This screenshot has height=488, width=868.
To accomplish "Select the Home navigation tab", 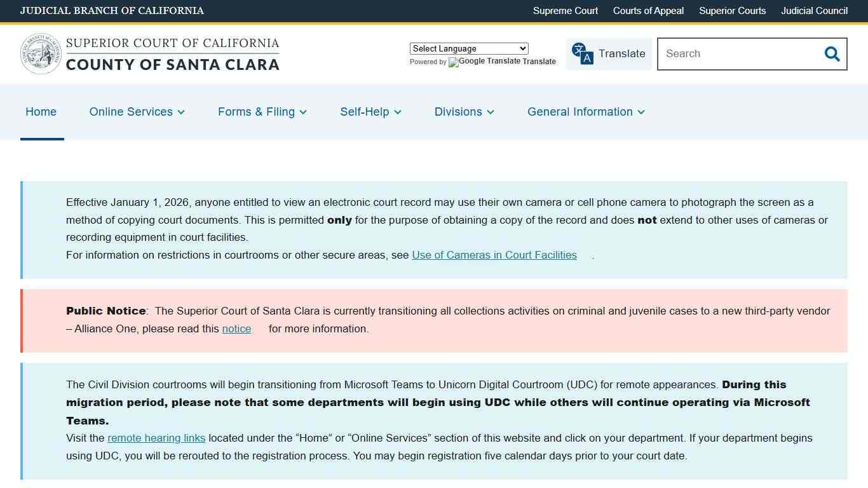I will click(x=41, y=112).
